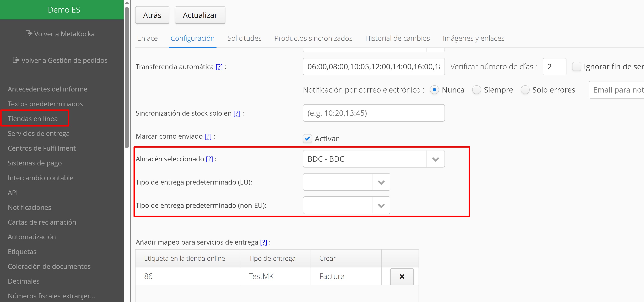This screenshot has height=302, width=644.
Task: Click the Transferencia automática times field
Action: pos(374,67)
